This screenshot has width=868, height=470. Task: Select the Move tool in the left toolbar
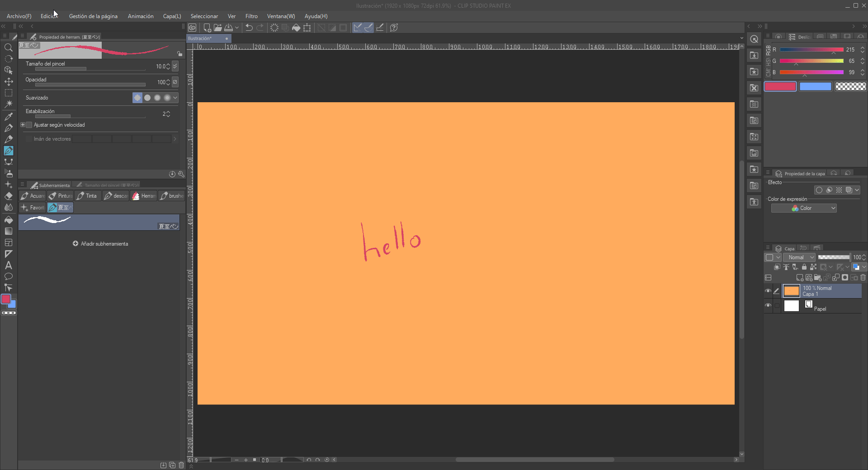point(9,81)
